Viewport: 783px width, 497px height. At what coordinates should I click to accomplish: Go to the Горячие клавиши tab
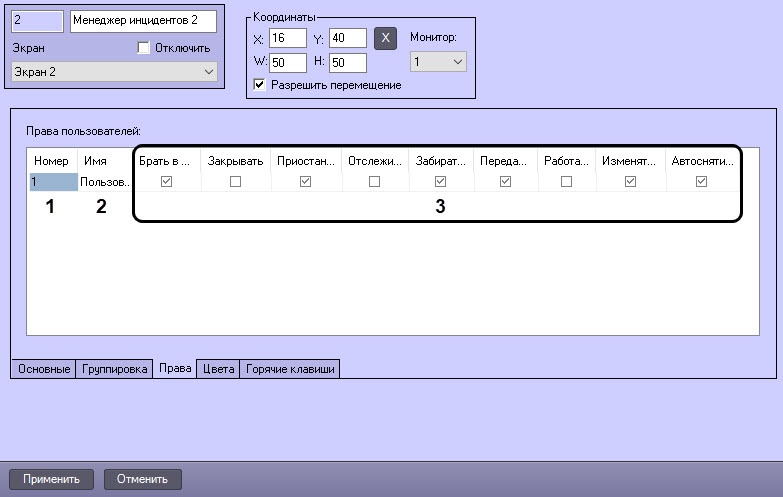pos(290,369)
